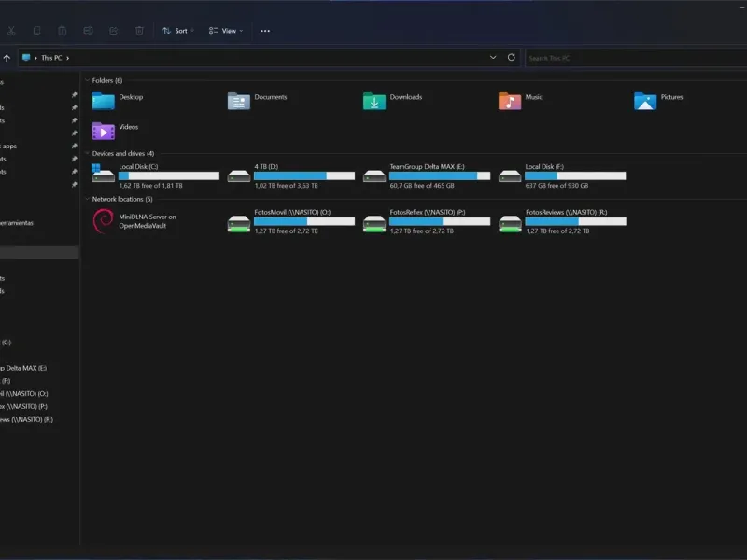Go up one level with up arrow
This screenshot has height=560, width=747.
7,58
